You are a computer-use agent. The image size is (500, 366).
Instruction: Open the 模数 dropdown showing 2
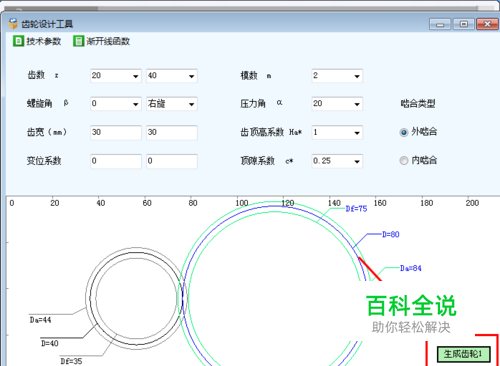337,76
